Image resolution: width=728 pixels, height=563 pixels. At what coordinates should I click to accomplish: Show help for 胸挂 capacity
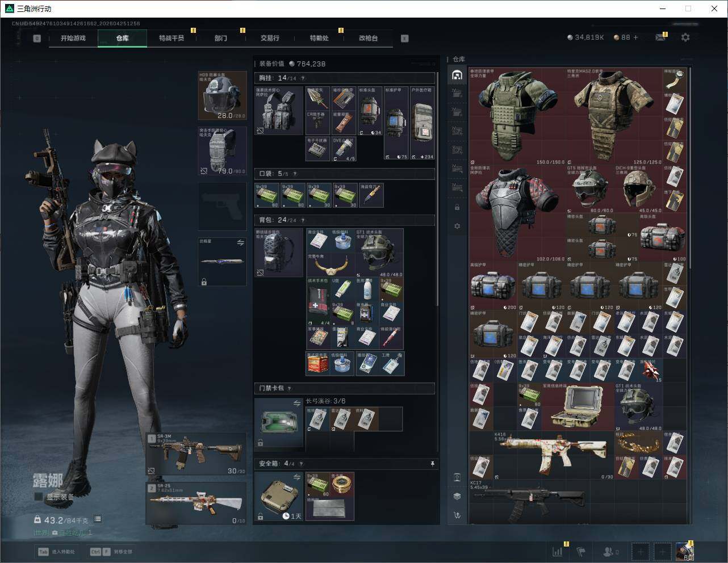pyautogui.click(x=303, y=78)
